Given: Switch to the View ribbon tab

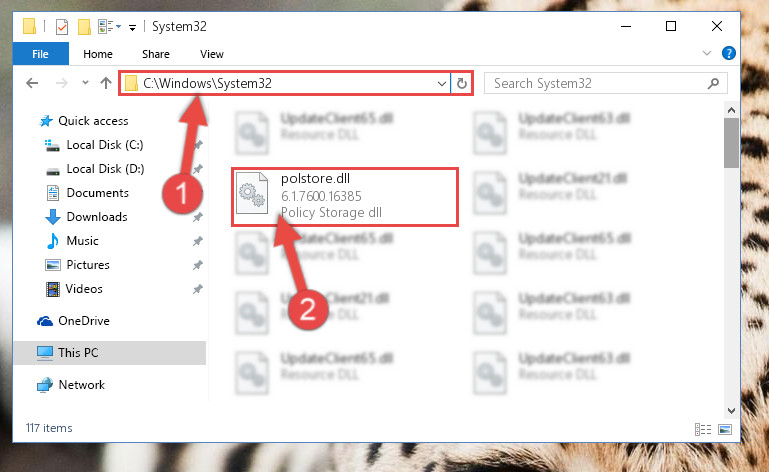Looking at the screenshot, I should 212,54.
